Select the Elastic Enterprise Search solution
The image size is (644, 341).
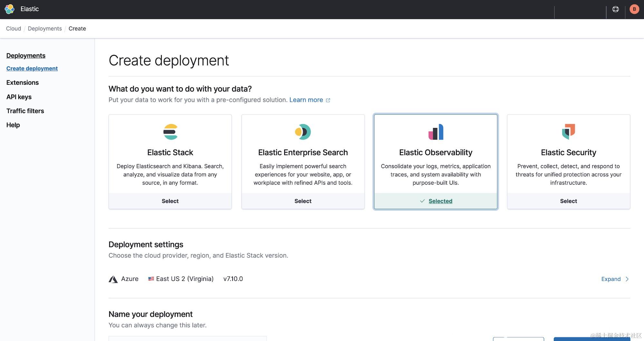[303, 201]
